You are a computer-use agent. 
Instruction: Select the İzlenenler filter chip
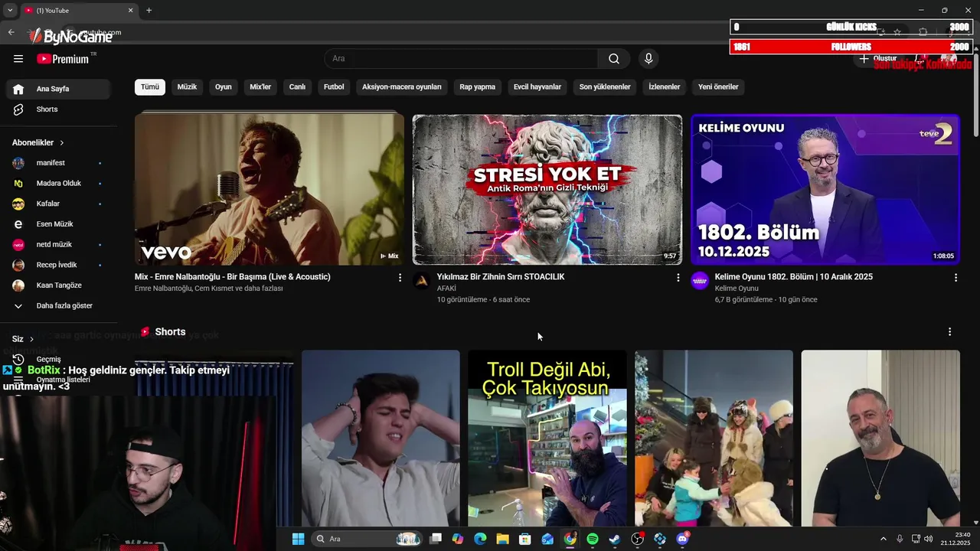click(664, 87)
